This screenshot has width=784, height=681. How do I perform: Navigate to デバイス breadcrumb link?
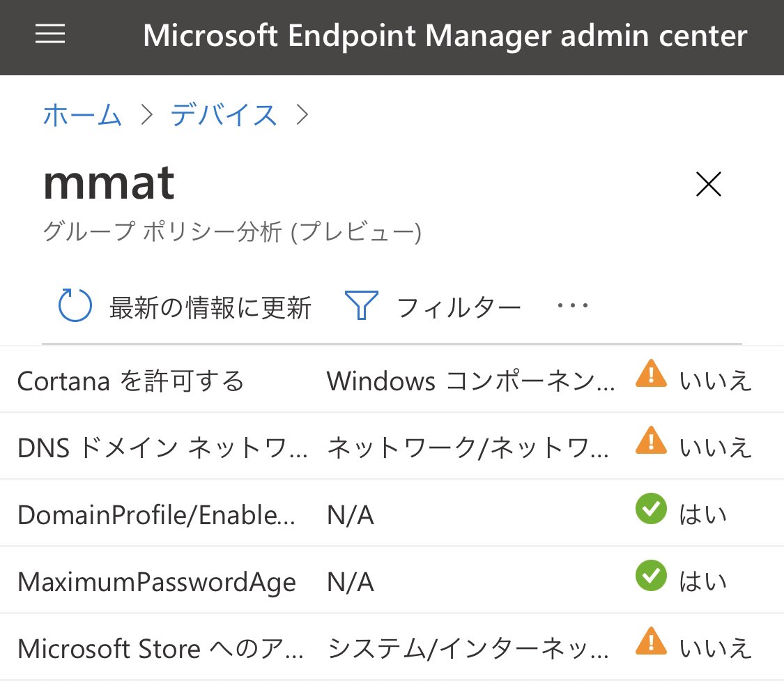coord(224,115)
